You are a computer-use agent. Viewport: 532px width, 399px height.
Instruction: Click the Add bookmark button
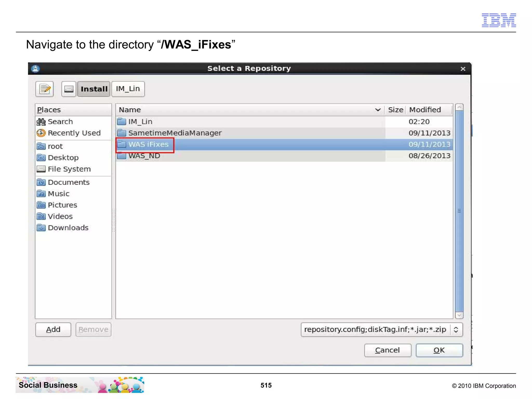53,330
